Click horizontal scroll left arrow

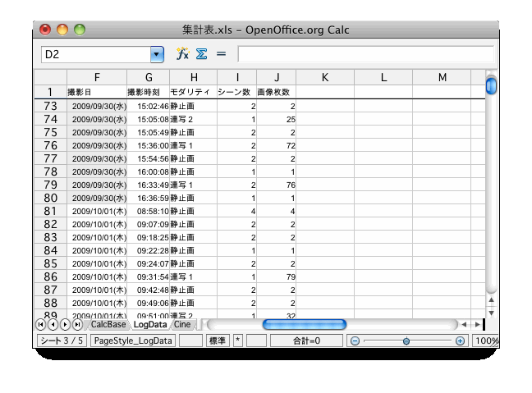coord(464,325)
